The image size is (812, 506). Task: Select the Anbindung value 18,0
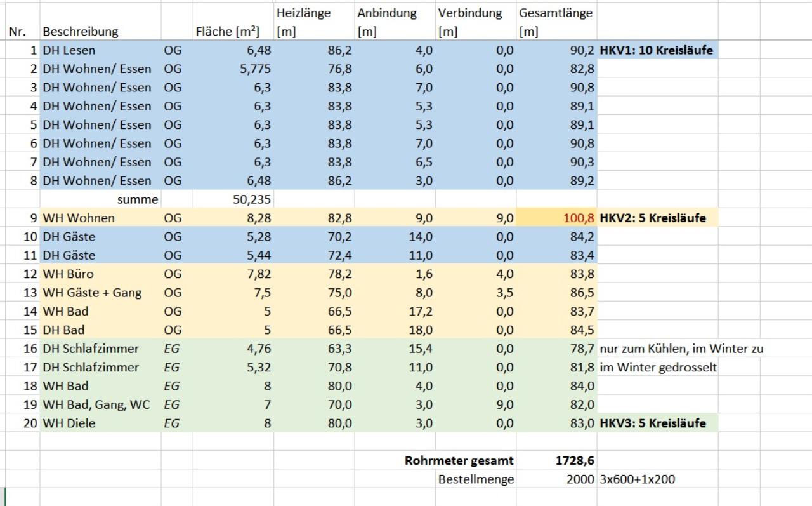coord(395,330)
